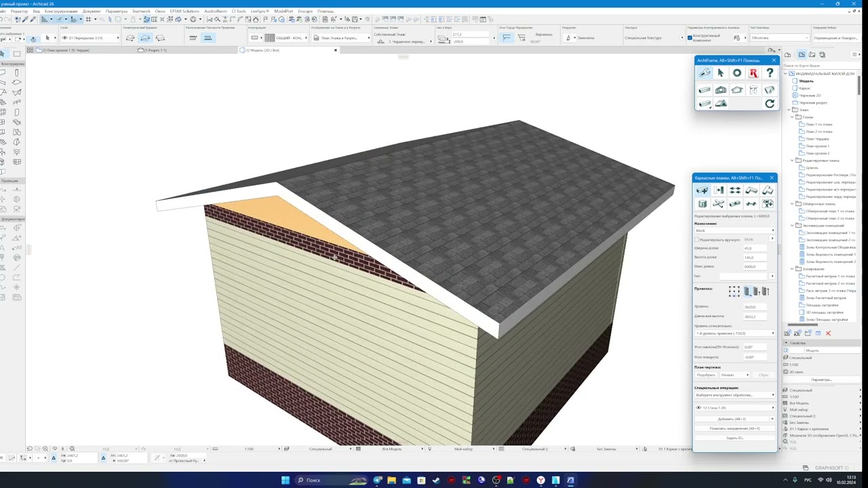Screen dimensions: 868x488
Task: Click the Ширина доски input field
Action: (x=755, y=248)
